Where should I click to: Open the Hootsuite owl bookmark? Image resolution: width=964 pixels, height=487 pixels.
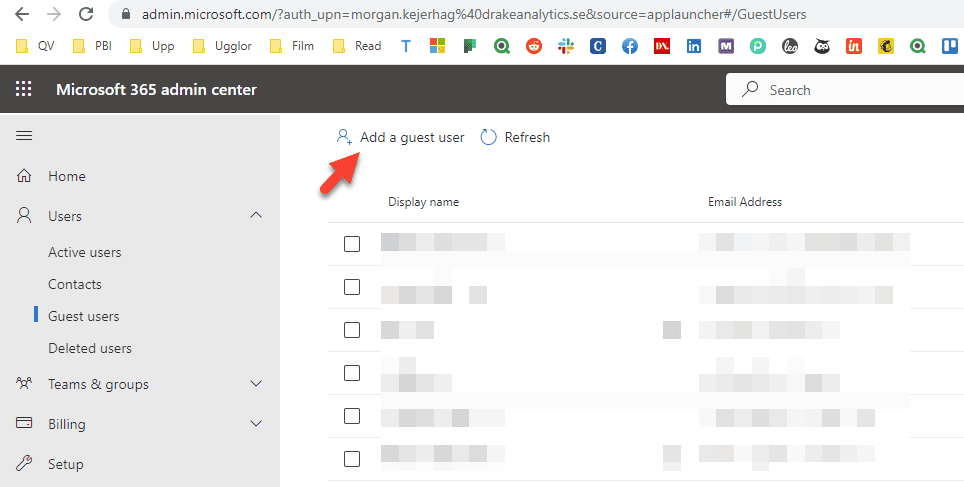click(x=822, y=46)
